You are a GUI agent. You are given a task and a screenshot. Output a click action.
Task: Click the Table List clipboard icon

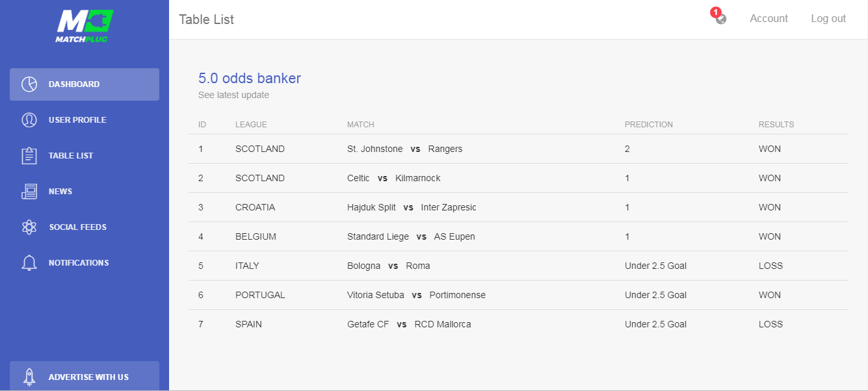[29, 156]
